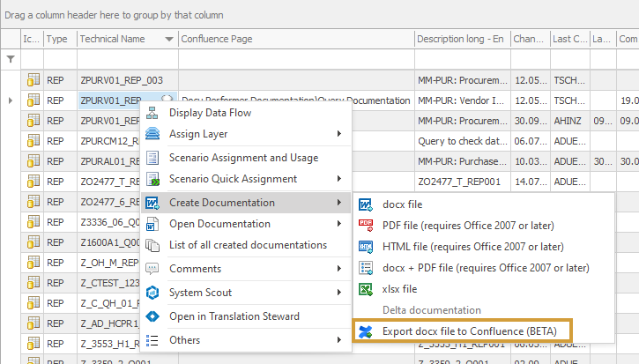Click the Assign Layer icon
This screenshot has width=639, height=364.
[x=152, y=134]
